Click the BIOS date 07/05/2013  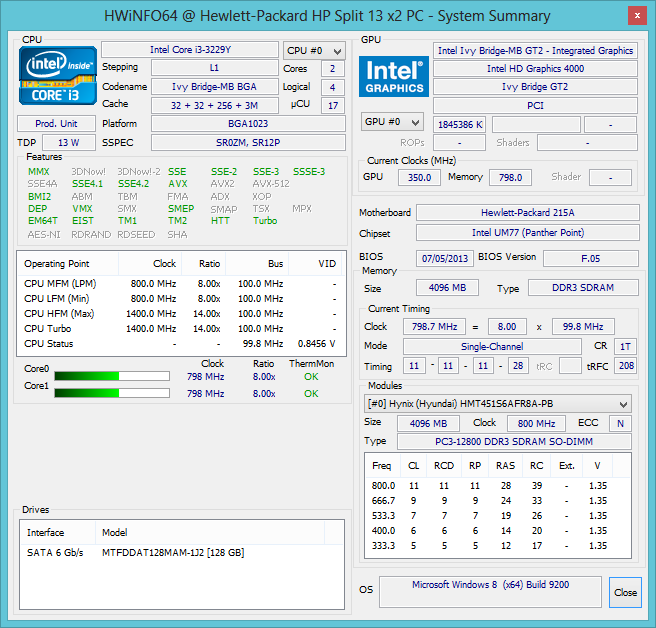coord(445,259)
